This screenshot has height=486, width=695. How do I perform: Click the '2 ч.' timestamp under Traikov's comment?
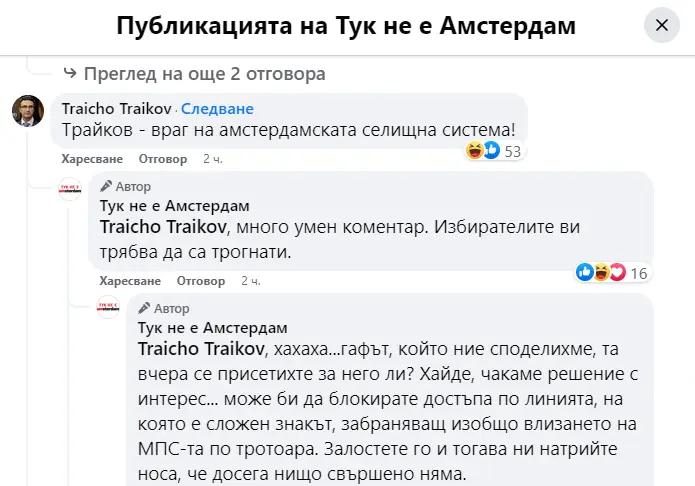click(x=212, y=159)
